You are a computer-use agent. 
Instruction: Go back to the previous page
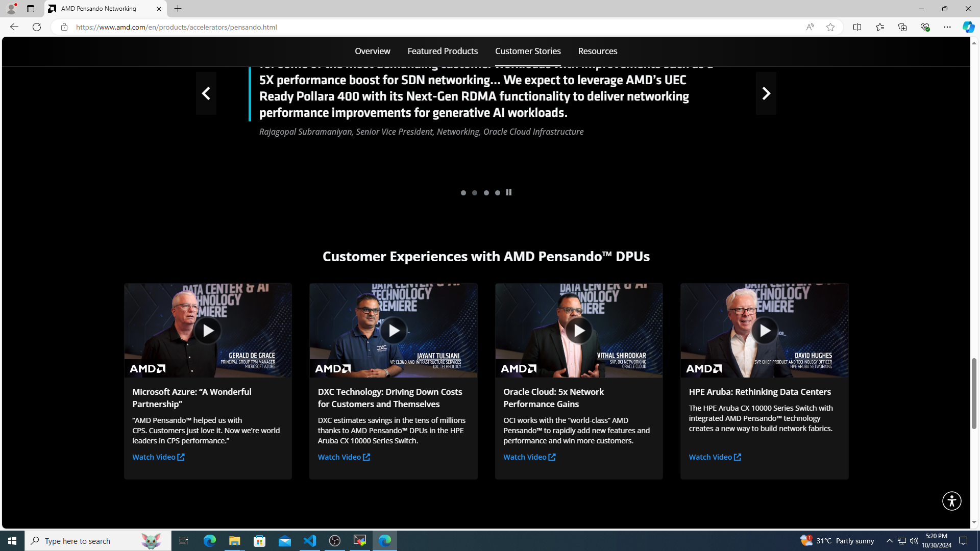[14, 27]
